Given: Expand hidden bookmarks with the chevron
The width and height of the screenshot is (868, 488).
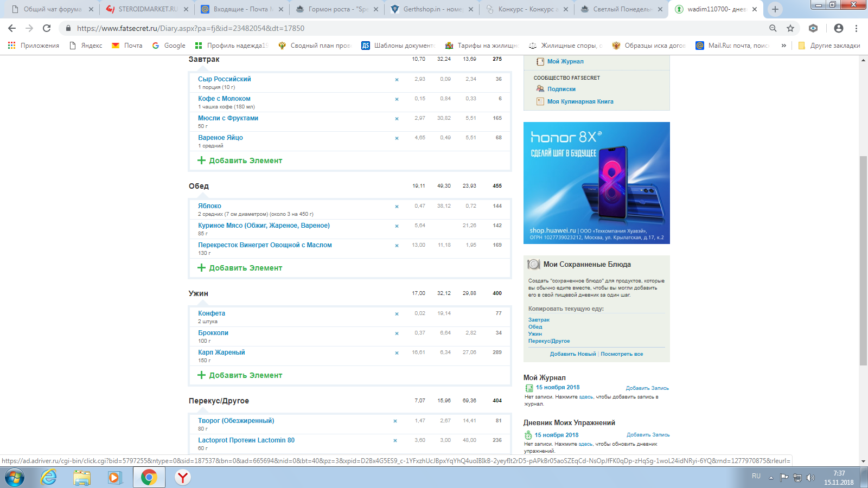Looking at the screenshot, I should click(x=783, y=46).
